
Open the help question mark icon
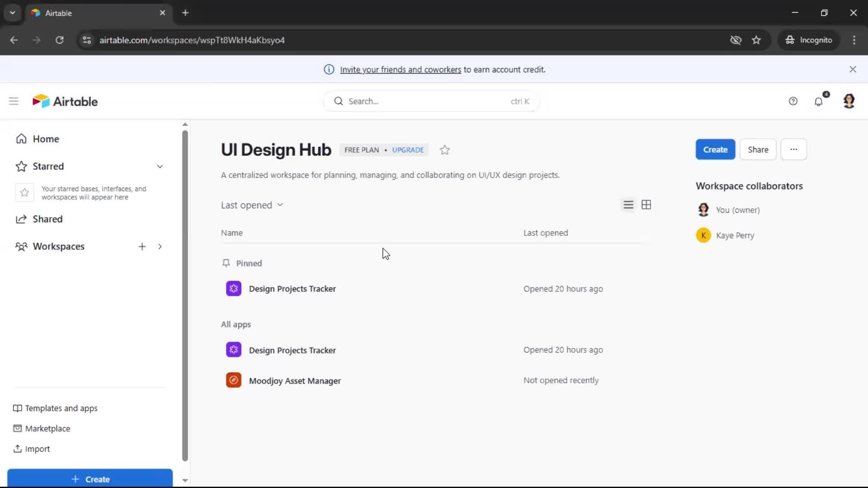click(x=793, y=101)
